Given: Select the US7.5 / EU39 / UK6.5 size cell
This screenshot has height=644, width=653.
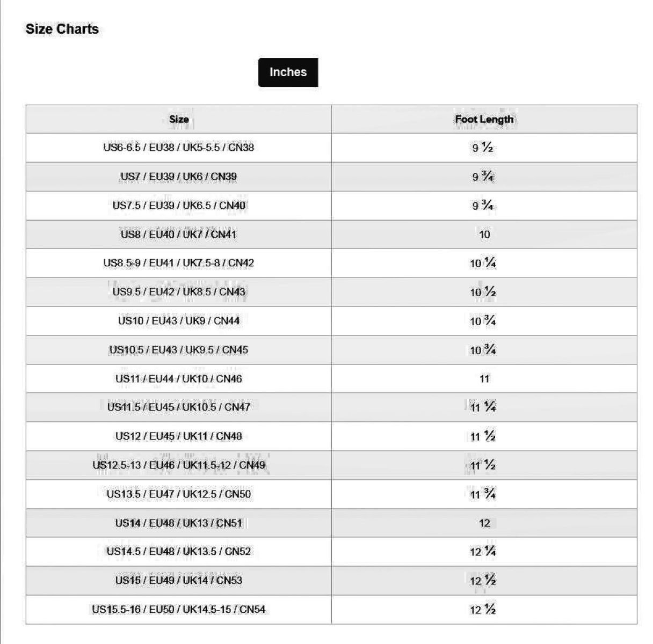Looking at the screenshot, I should pos(179,206).
